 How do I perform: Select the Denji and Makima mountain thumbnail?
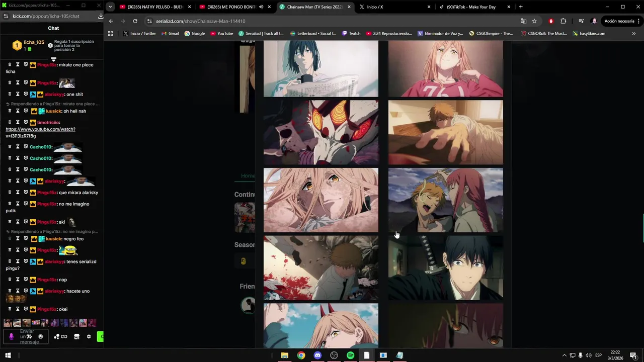(445, 200)
